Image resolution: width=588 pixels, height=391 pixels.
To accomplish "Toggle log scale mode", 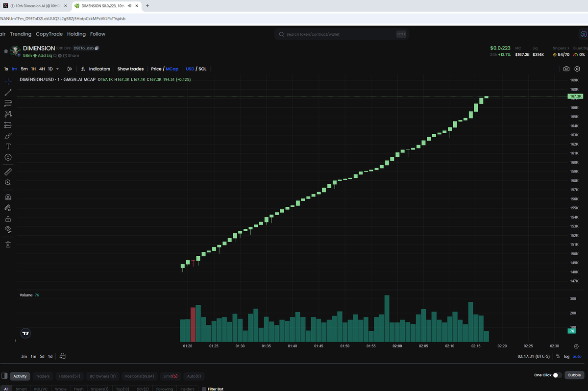I will [x=567, y=356].
